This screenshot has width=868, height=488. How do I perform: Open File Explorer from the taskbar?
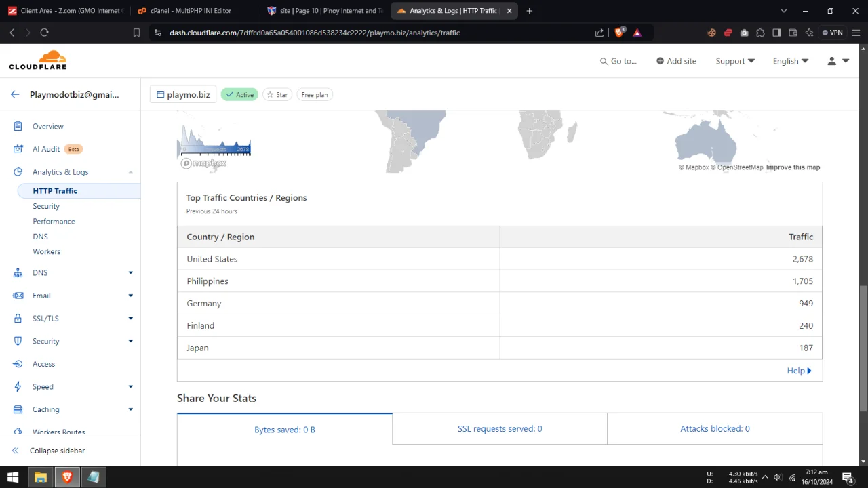click(x=40, y=478)
